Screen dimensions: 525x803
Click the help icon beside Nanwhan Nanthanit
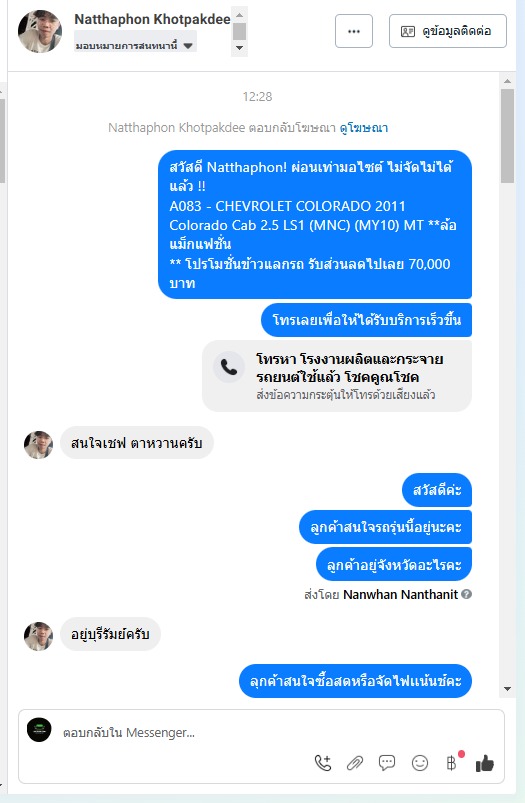[466, 594]
